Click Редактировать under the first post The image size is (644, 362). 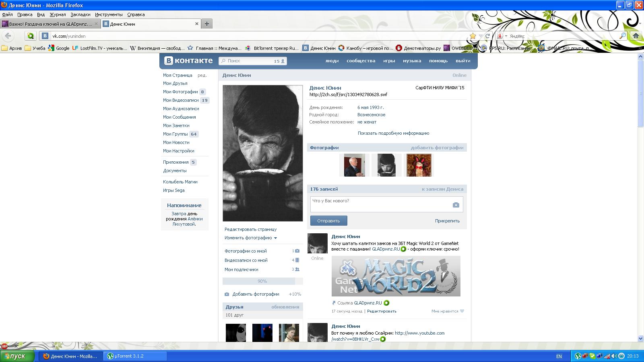(x=382, y=311)
